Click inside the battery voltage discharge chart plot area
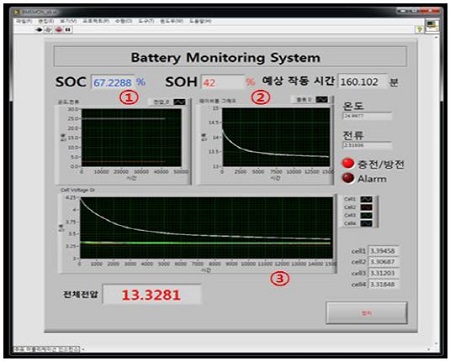The width and height of the screenshot is (450, 361). pos(276,137)
